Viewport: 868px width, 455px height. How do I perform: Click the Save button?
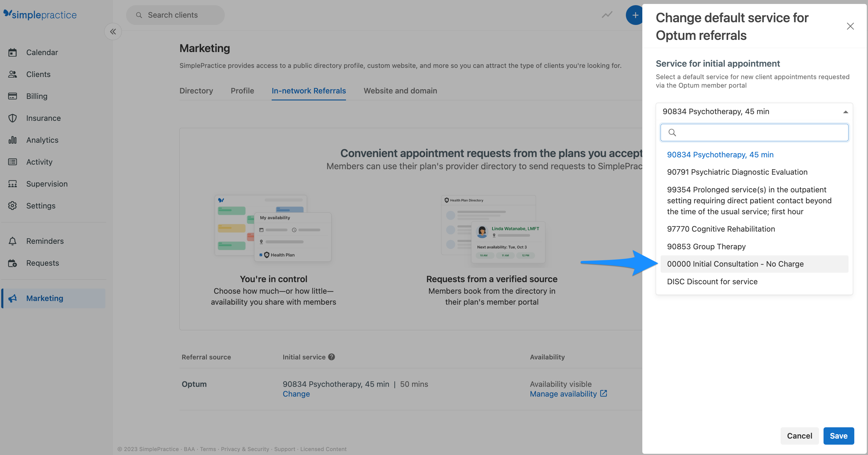point(838,436)
